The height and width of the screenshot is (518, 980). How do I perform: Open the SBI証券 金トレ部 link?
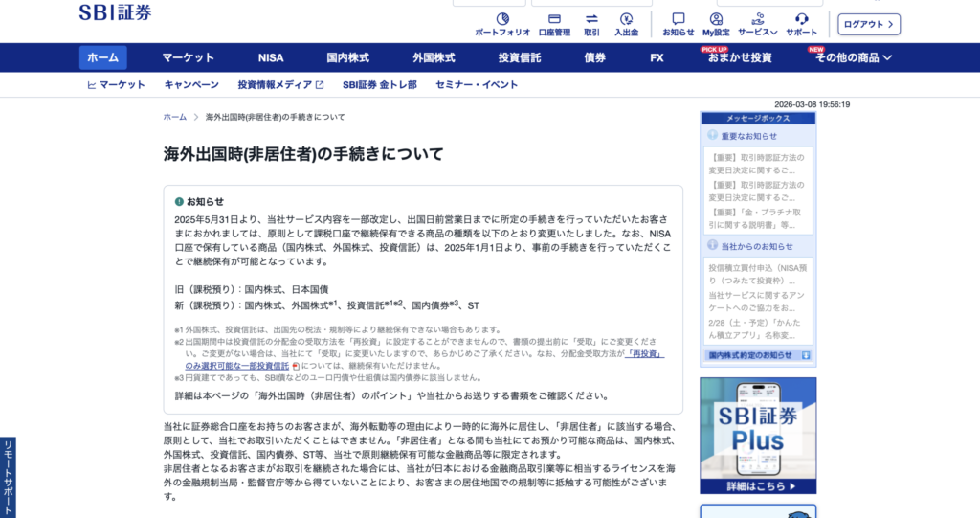point(379,84)
